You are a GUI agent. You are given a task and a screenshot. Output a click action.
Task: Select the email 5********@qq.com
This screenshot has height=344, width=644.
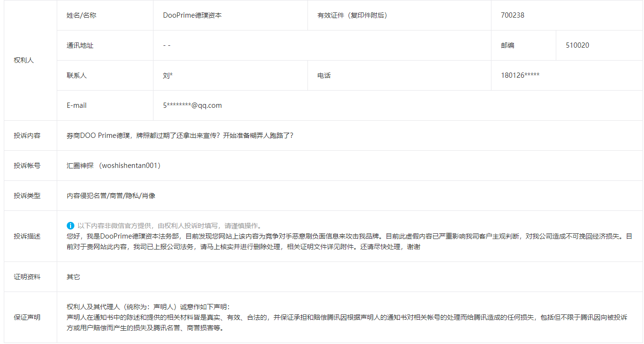[x=193, y=105]
